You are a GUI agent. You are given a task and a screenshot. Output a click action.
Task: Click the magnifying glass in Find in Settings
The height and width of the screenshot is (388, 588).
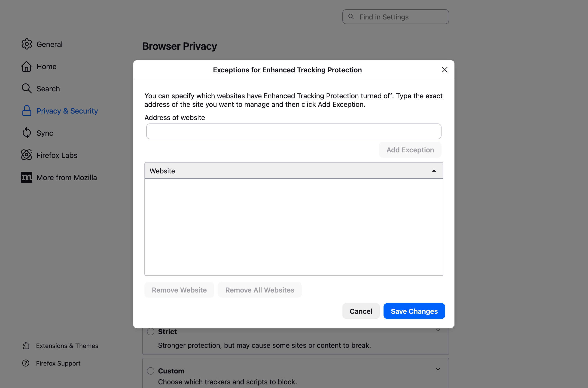351,17
